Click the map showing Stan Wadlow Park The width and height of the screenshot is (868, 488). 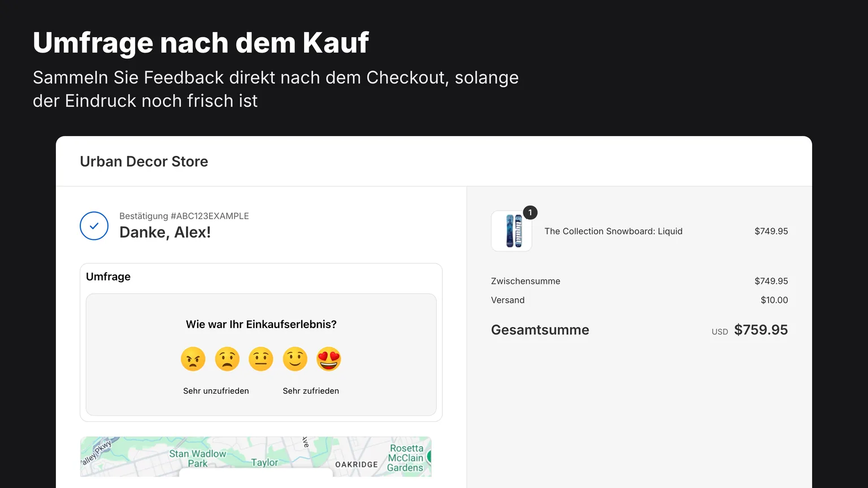click(x=256, y=456)
